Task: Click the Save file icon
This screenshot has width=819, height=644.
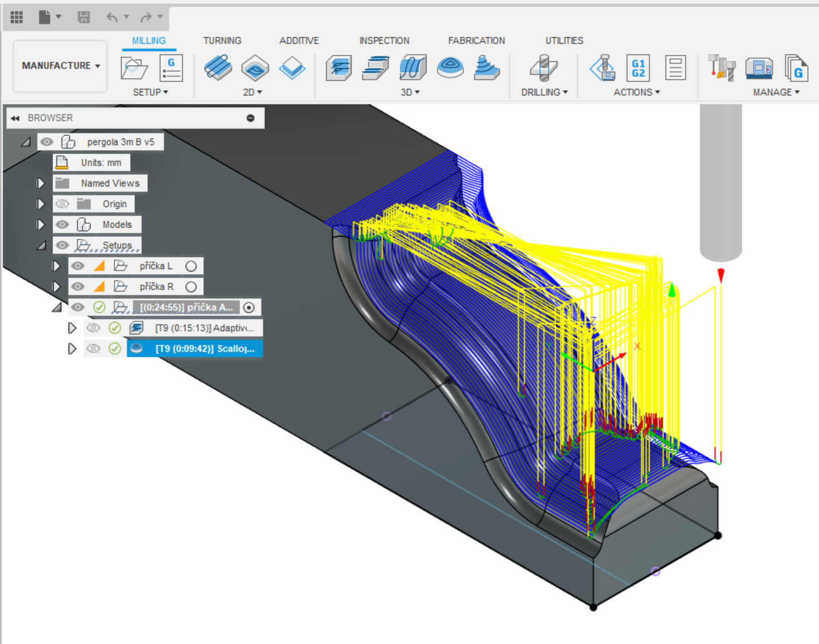Action: pos(84,17)
